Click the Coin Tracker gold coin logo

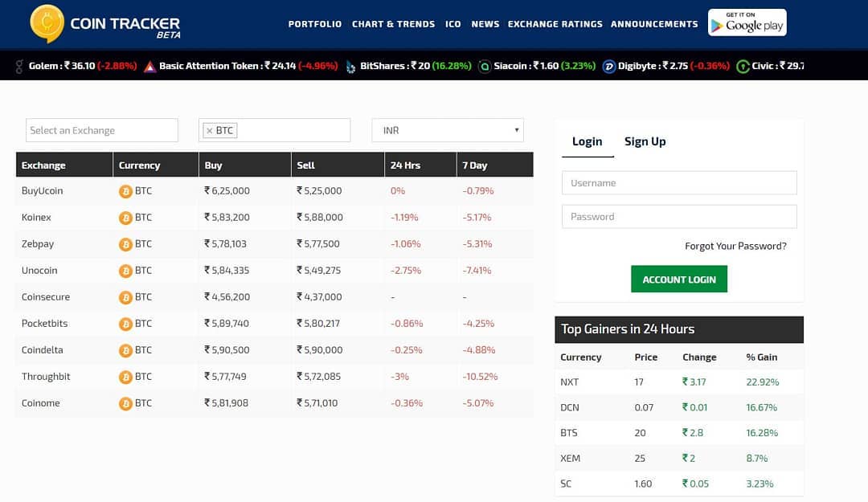[x=47, y=23]
